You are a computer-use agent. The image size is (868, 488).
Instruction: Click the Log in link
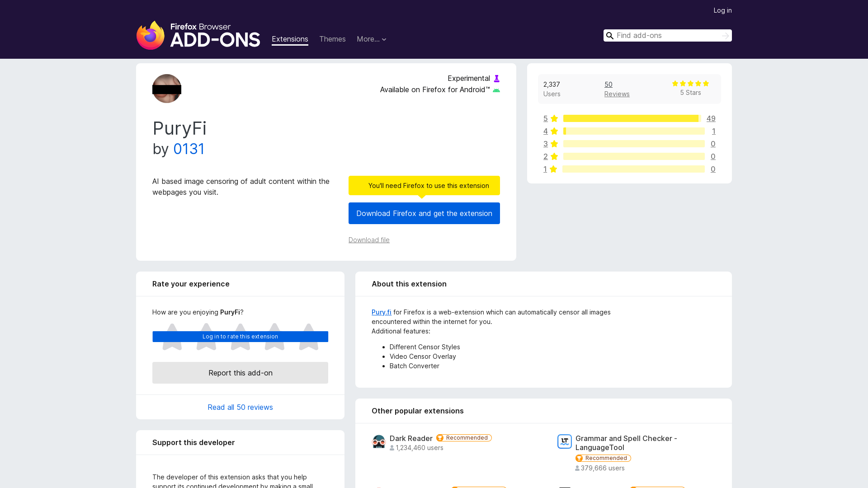pyautogui.click(x=722, y=10)
